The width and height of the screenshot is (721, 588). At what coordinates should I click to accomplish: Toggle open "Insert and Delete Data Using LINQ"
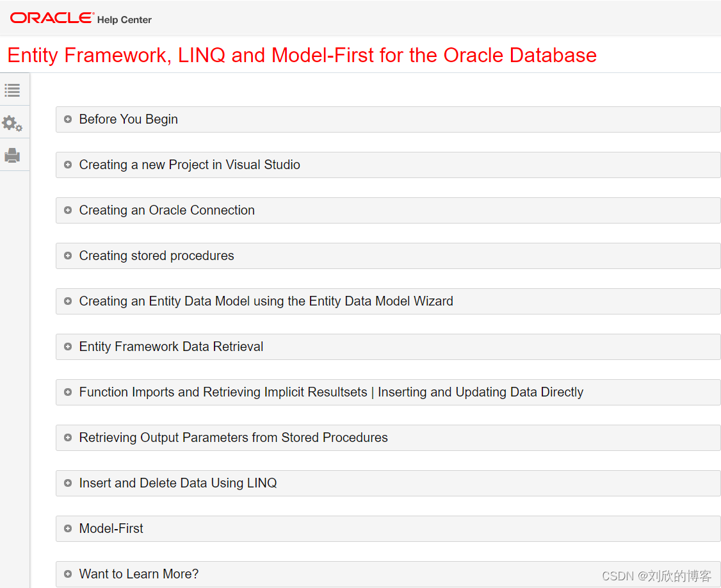(x=67, y=483)
